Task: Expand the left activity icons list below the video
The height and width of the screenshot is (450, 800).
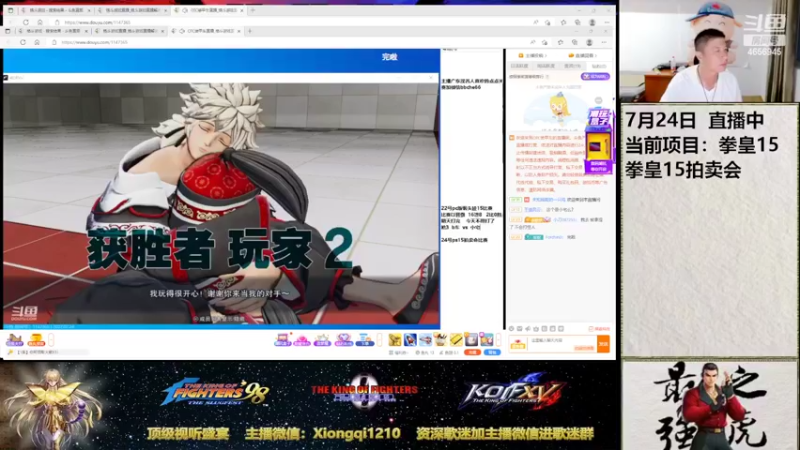Action: (51, 340)
